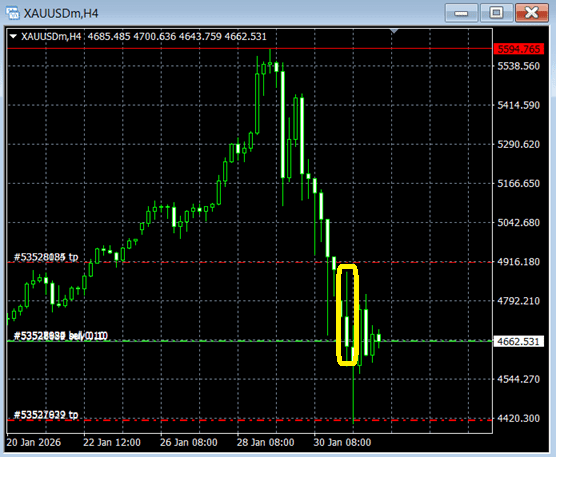The width and height of the screenshot is (587, 483).
Task: Click the XAUUSDm,H4 title bar text
Action: pyautogui.click(x=61, y=13)
